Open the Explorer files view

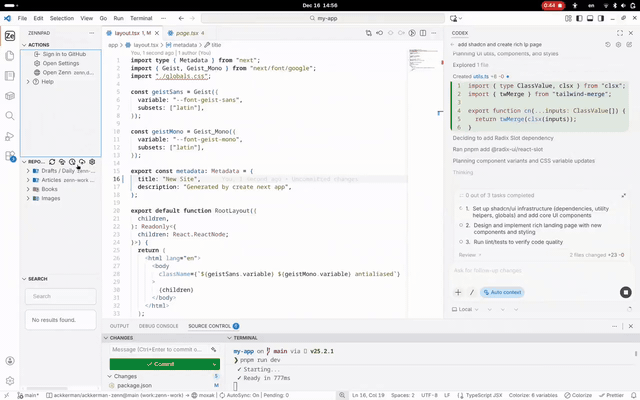point(10,56)
